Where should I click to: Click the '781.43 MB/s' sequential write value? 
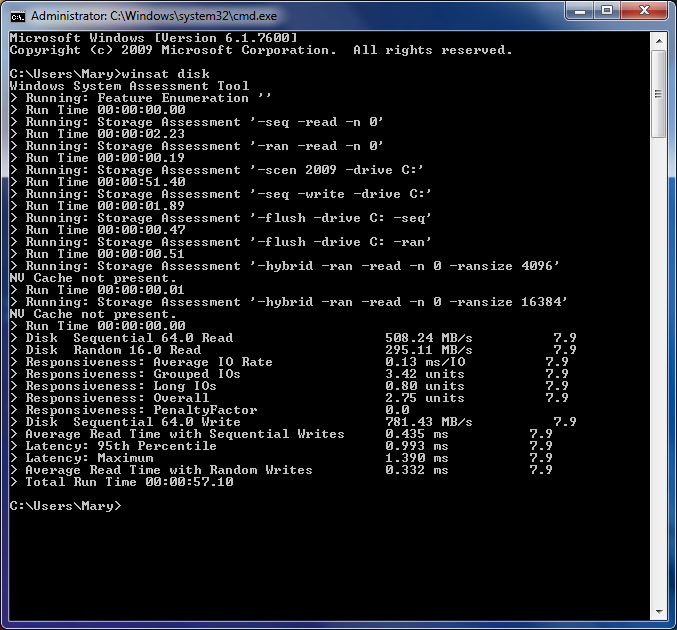pos(429,422)
